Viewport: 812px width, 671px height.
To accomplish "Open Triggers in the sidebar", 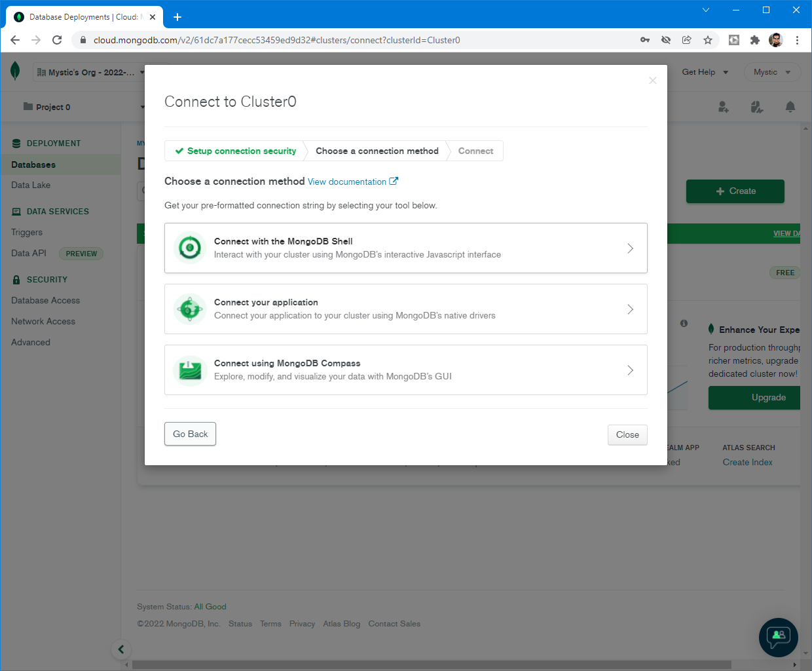I will tap(27, 232).
